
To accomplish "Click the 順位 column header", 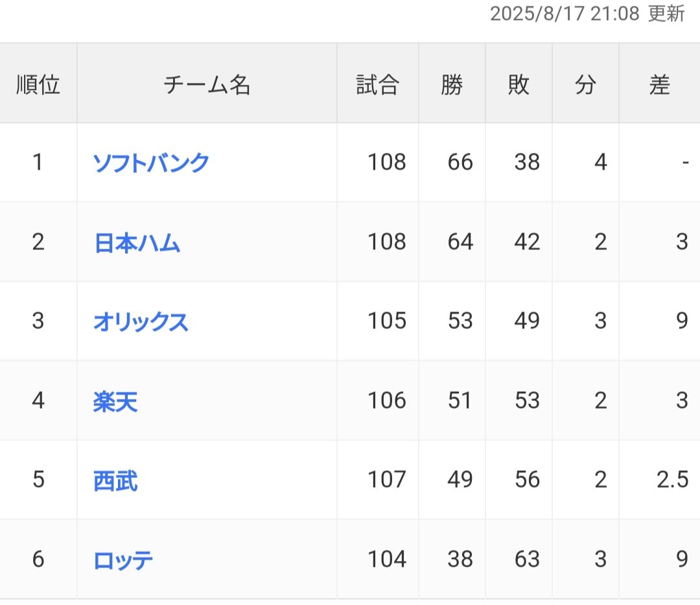I will click(x=38, y=84).
